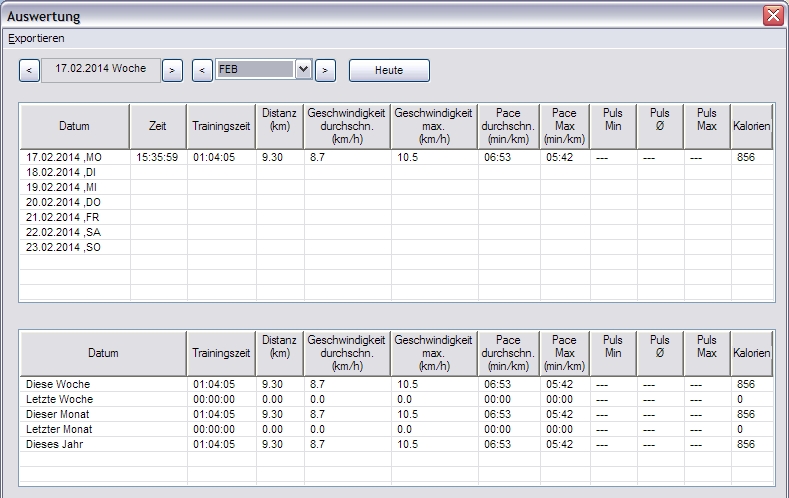Click the 17.02.2014 Woche date field
Image resolution: width=789 pixels, height=498 pixels.
point(100,70)
